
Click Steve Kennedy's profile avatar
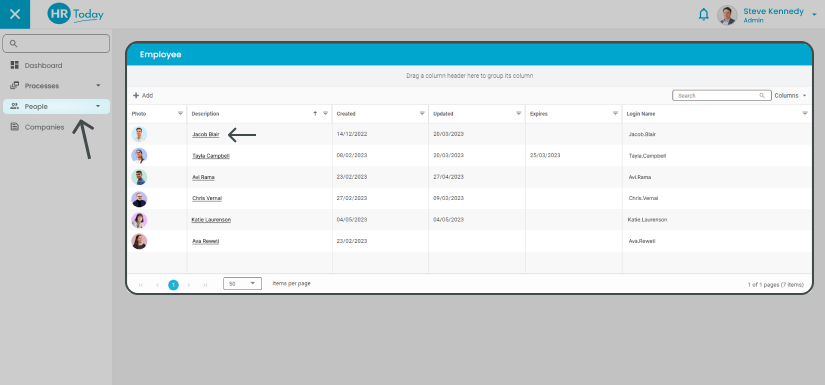727,15
